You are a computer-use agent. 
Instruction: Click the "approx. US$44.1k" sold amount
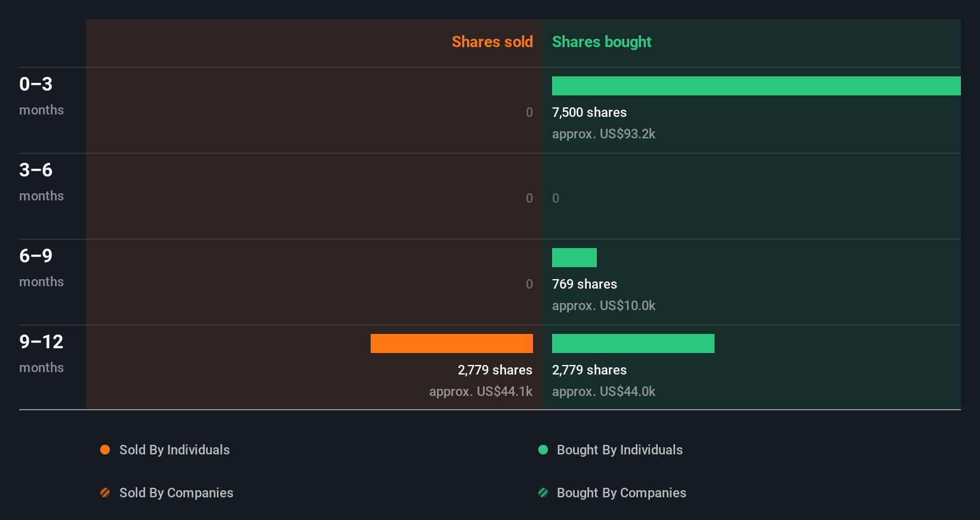coord(480,391)
